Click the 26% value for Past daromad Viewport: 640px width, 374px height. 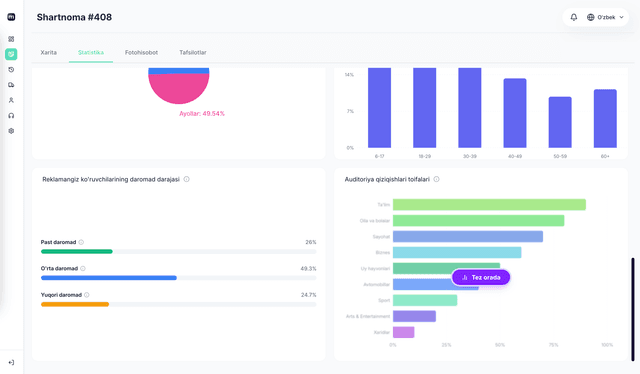click(311, 242)
